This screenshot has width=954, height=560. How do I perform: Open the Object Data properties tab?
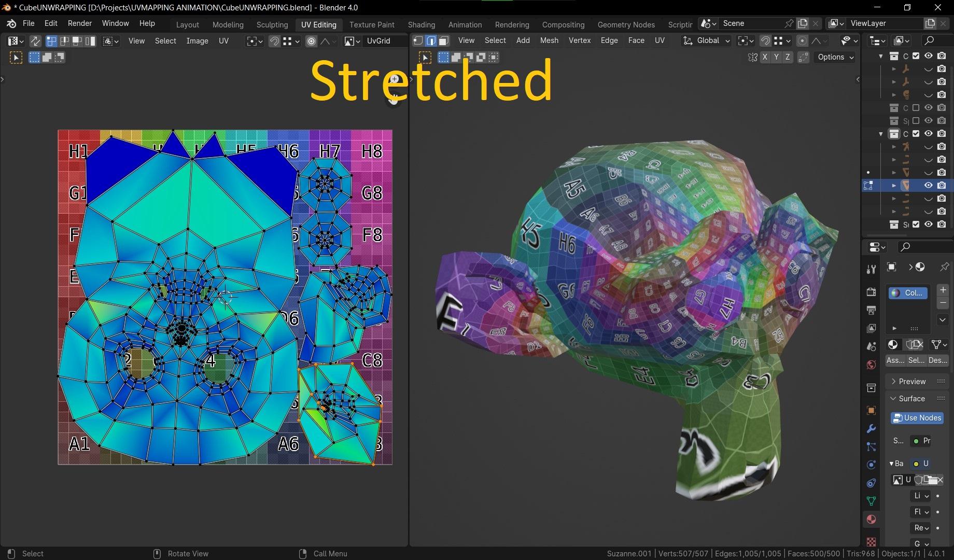(871, 501)
